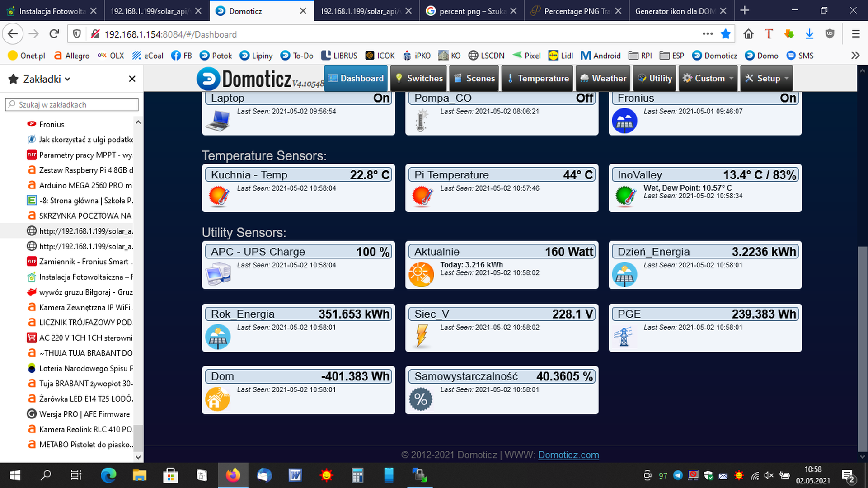The image size is (868, 488).
Task: Click the Siec_V lightning bolt icon
Action: (x=422, y=336)
